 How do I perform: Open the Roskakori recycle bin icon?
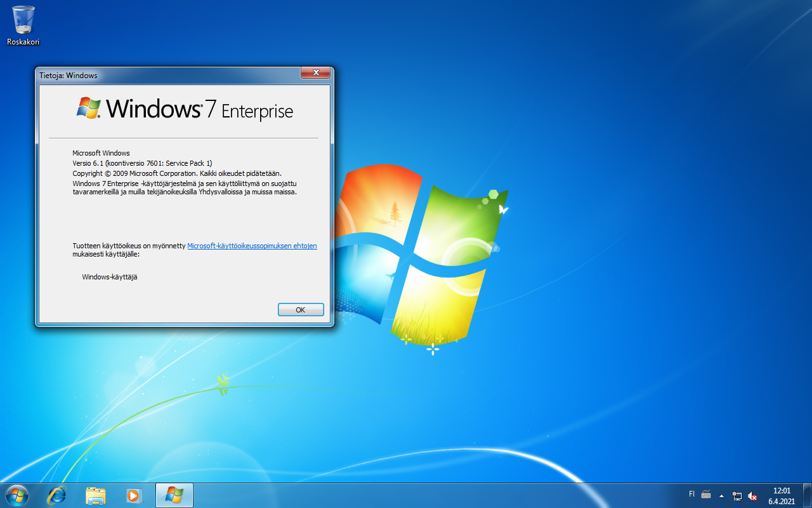23,26
